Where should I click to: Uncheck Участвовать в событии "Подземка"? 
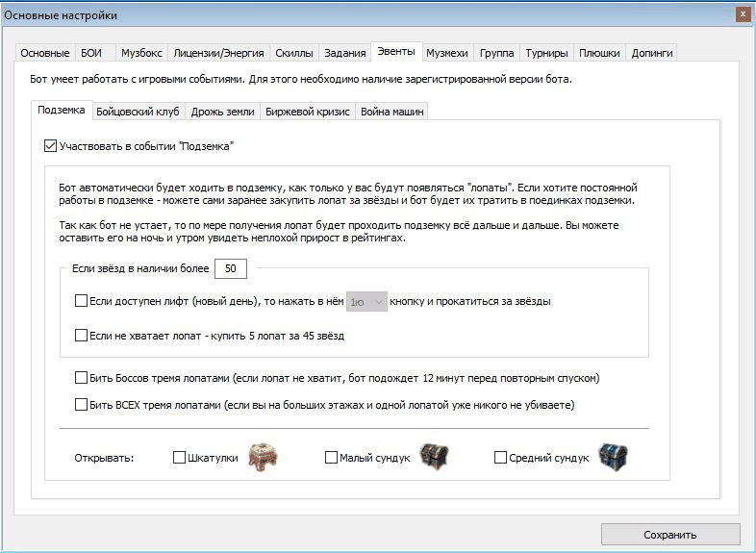[x=50, y=146]
